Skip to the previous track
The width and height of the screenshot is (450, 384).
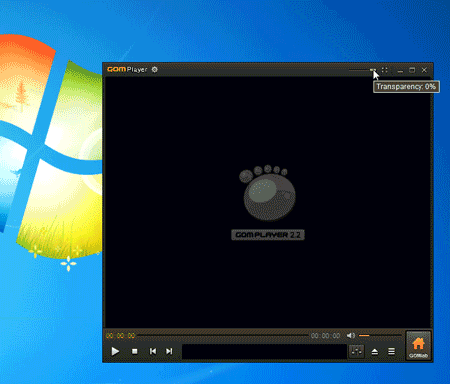[153, 351]
